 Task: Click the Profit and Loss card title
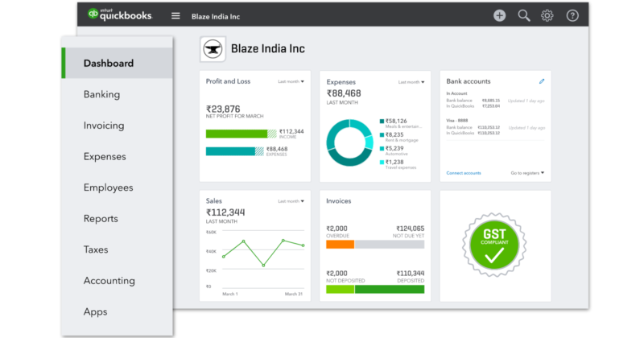coord(228,81)
